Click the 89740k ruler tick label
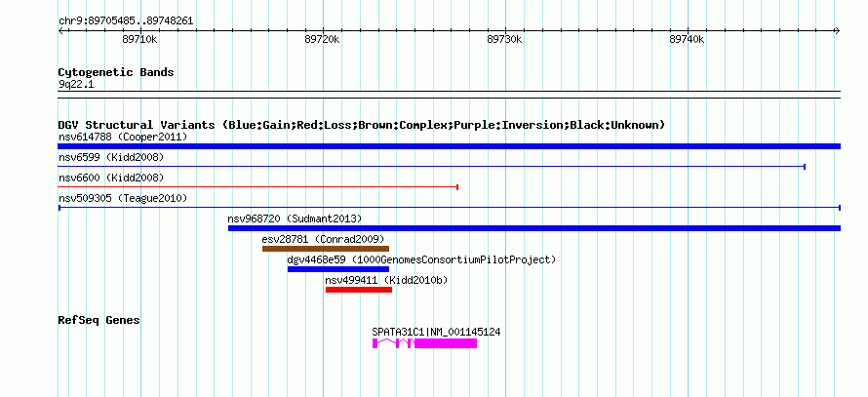Image resolution: width=868 pixels, height=397 pixels. pos(687,40)
